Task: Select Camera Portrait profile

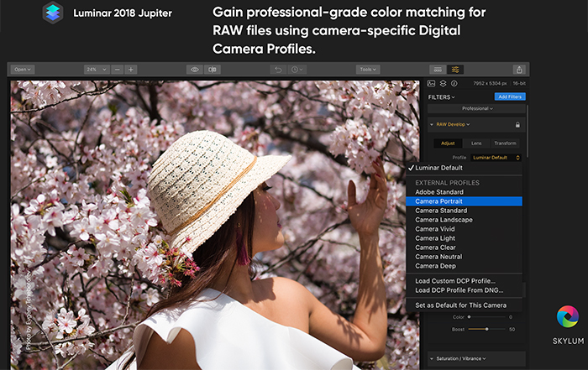Action: (465, 201)
